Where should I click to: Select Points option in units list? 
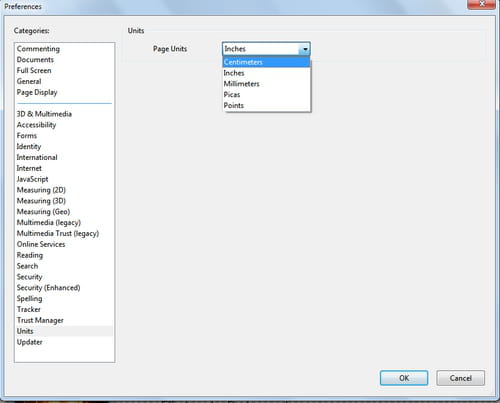[x=266, y=105]
